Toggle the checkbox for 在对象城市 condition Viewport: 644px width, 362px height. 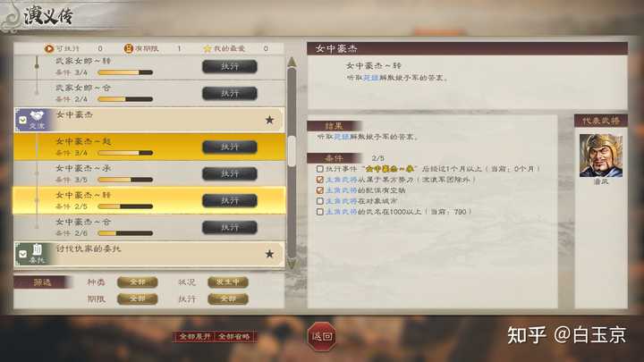(319, 201)
